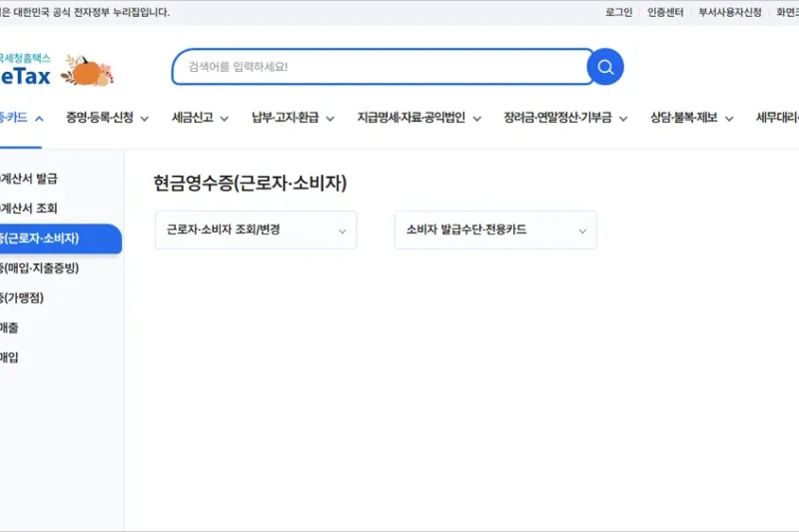Image resolution: width=799 pixels, height=532 pixels.
Task: Expand the chevron next to 증명·등록·신청
Action: pos(145,119)
